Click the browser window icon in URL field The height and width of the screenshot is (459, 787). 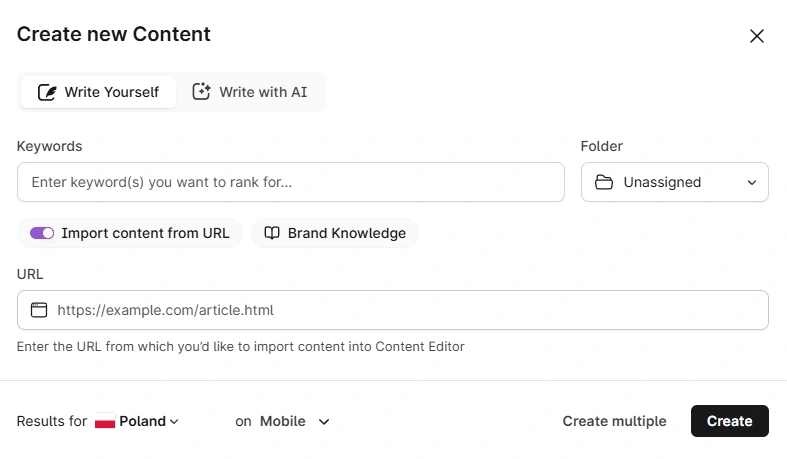tap(39, 310)
